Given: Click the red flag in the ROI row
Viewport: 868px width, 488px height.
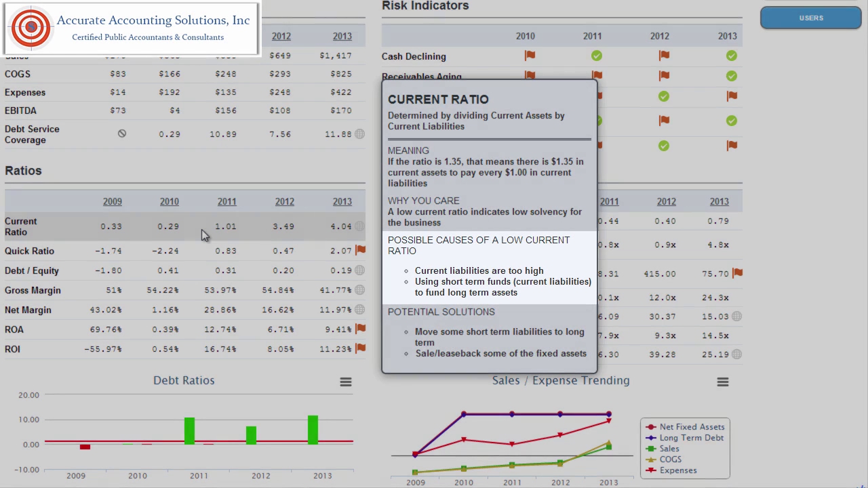Looking at the screenshot, I should point(360,348).
